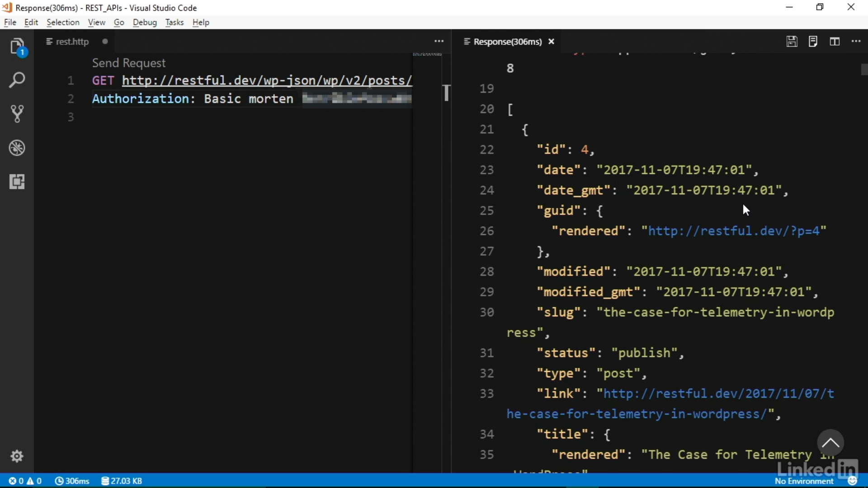
Task: Click the 306ms response time status item
Action: (72, 481)
